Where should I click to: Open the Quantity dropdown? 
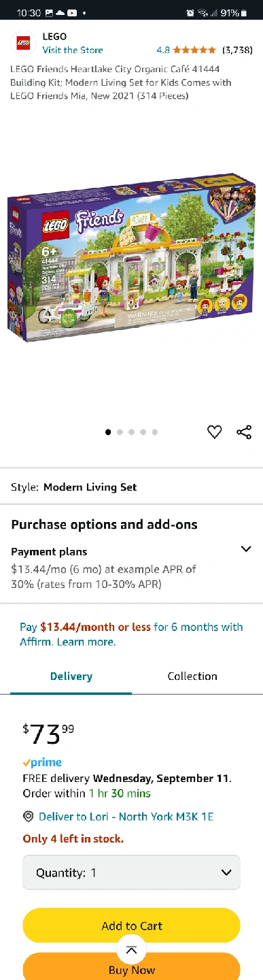131,872
